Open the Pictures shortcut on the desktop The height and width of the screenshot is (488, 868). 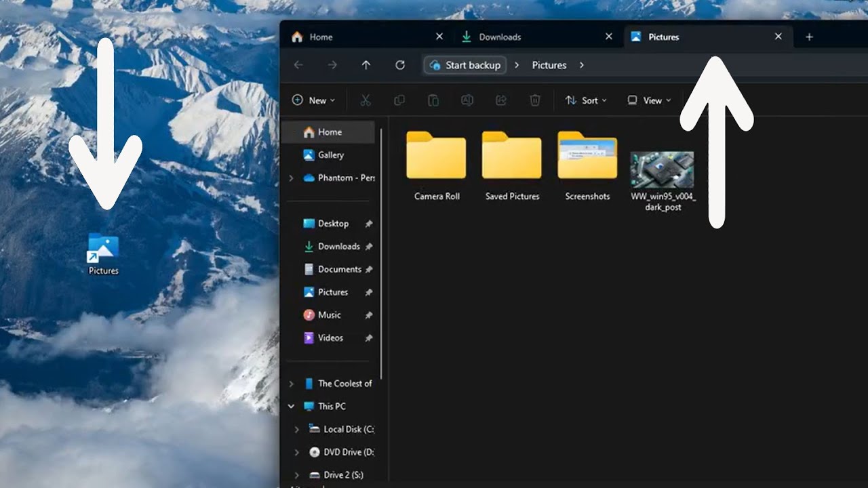(x=103, y=254)
